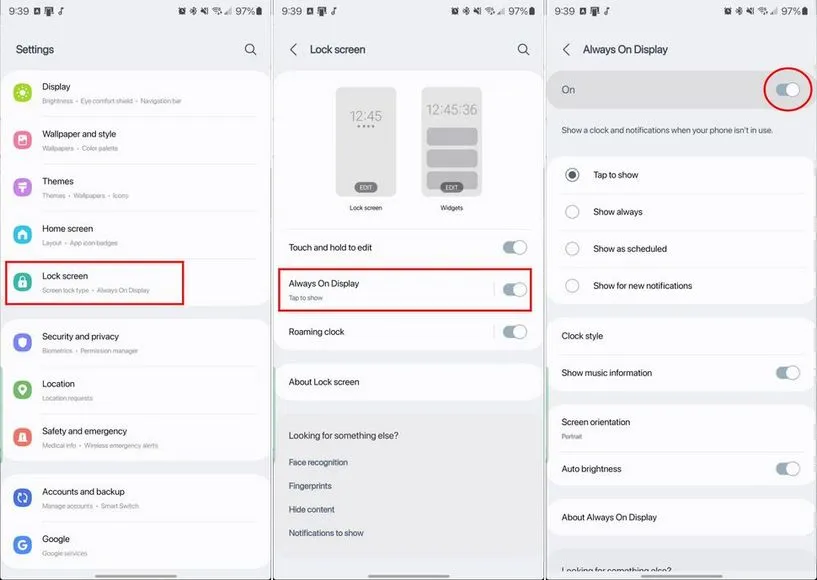The image size is (817, 580).
Task: Tap the Location pin icon
Action: click(x=22, y=390)
